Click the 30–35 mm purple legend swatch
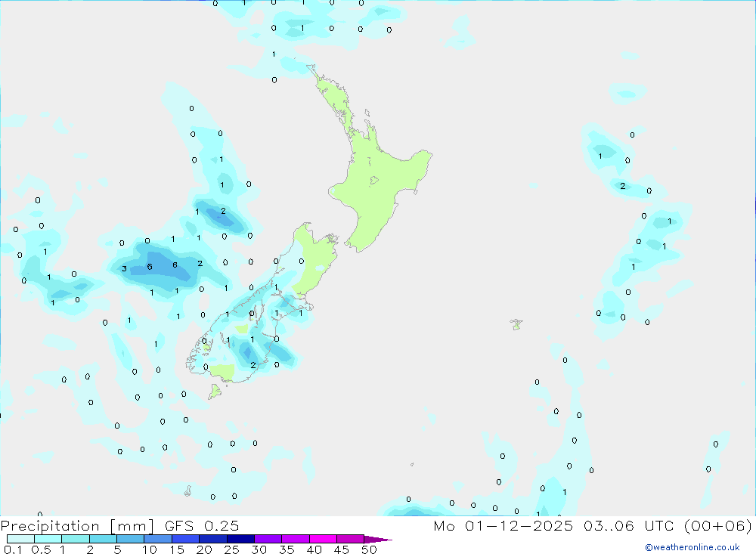This screenshot has height=554, width=756. (x=268, y=539)
